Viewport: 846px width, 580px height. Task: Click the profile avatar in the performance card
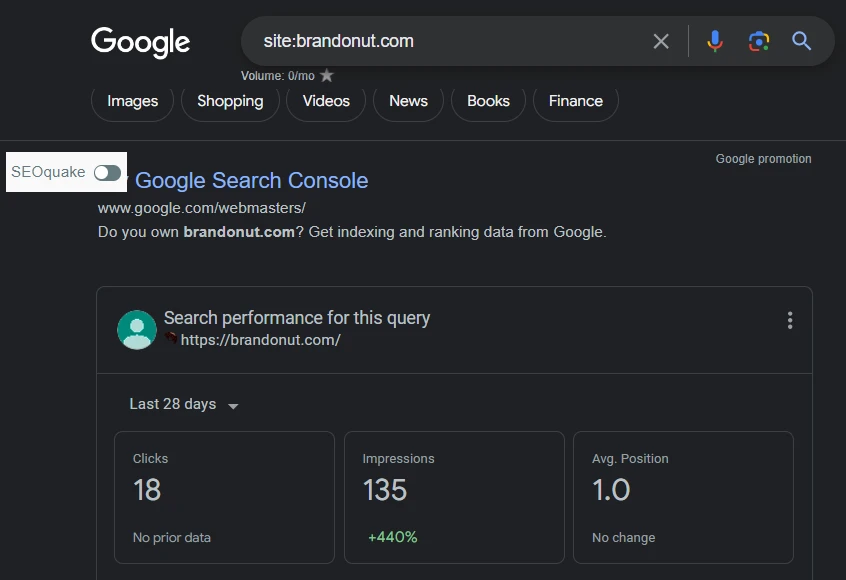137,329
